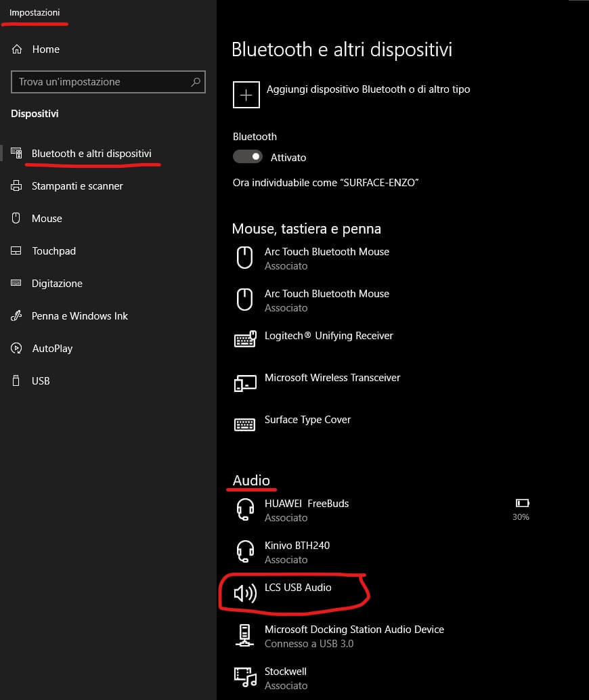Click the Microsoft Wireless Transceiver icon
Viewport: 589px width, 700px height.
point(244,382)
